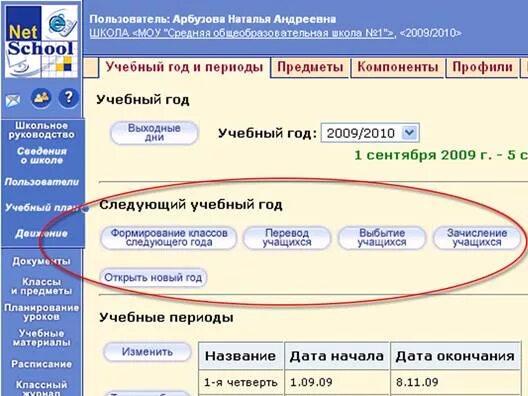This screenshot has width=528, height=396.
Task: Click the green date range 1 сентября 2009 г.
Action: [x=441, y=155]
